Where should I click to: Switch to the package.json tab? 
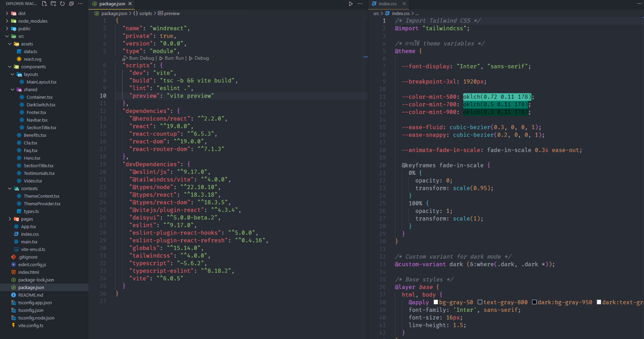coord(112,4)
